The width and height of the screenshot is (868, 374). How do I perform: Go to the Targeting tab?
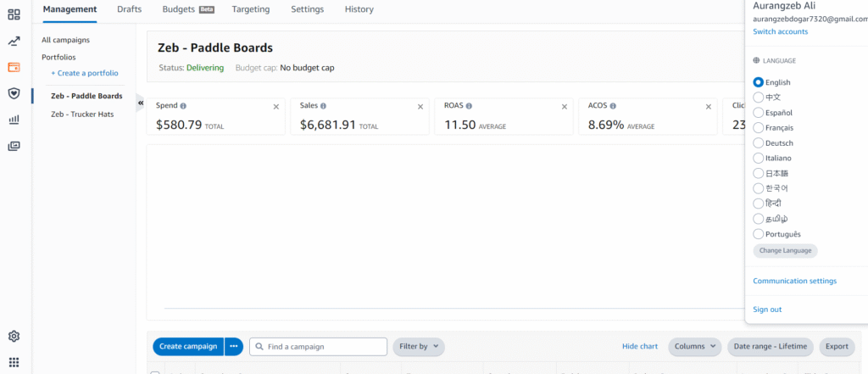point(251,9)
